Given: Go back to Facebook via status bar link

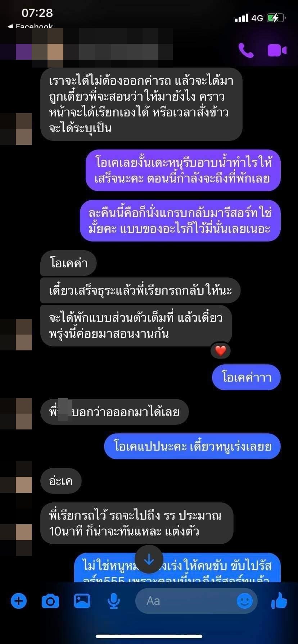Looking at the screenshot, I should coord(30,26).
